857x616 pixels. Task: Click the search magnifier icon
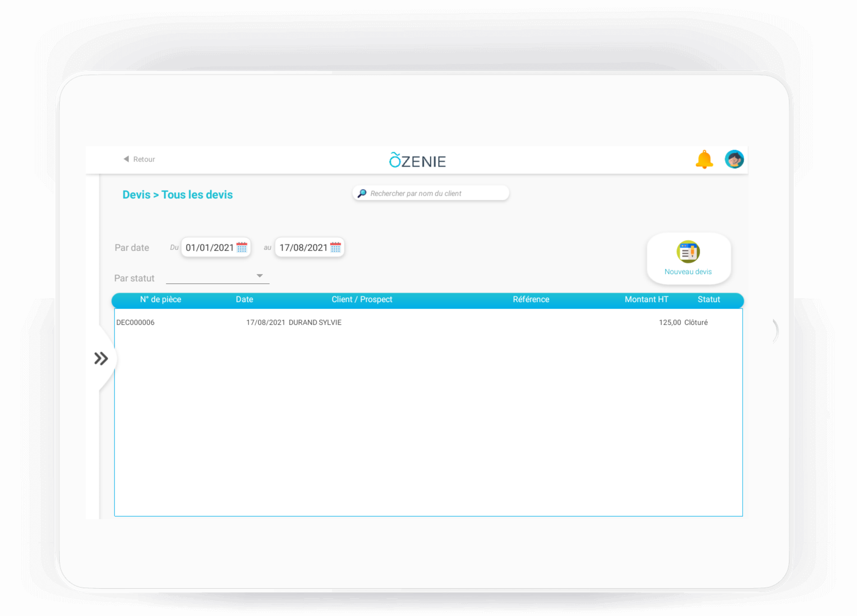tap(362, 193)
